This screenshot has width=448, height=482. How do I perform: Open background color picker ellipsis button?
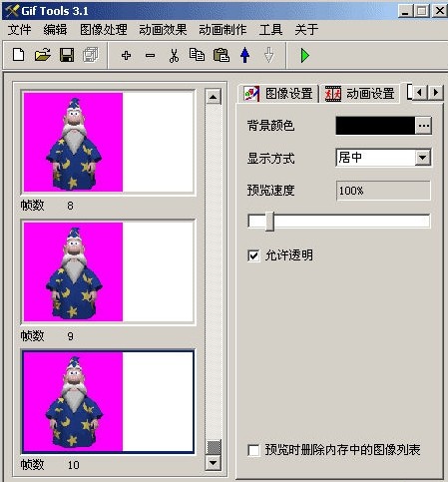(423, 126)
